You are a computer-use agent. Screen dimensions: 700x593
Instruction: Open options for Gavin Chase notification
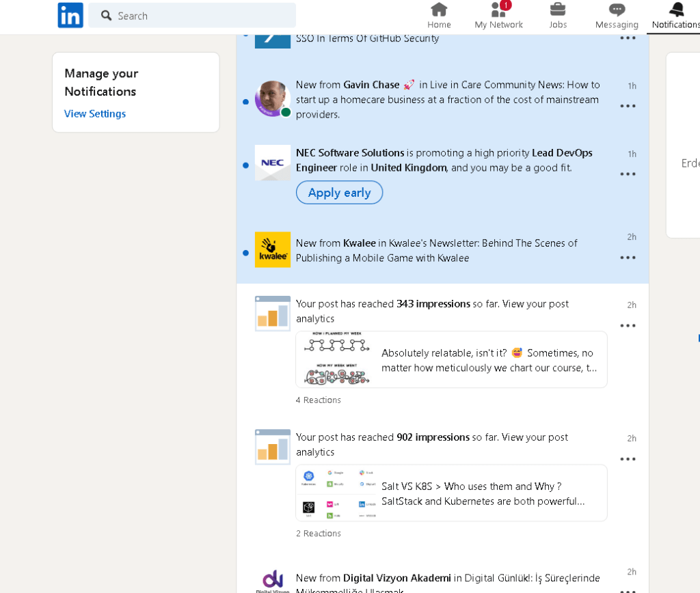[x=628, y=106]
